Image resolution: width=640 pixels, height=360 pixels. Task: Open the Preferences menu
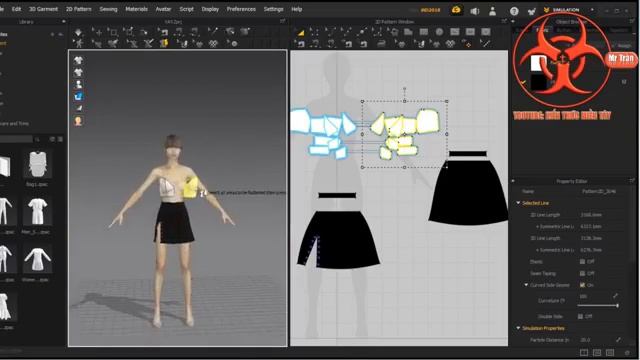coord(241,9)
